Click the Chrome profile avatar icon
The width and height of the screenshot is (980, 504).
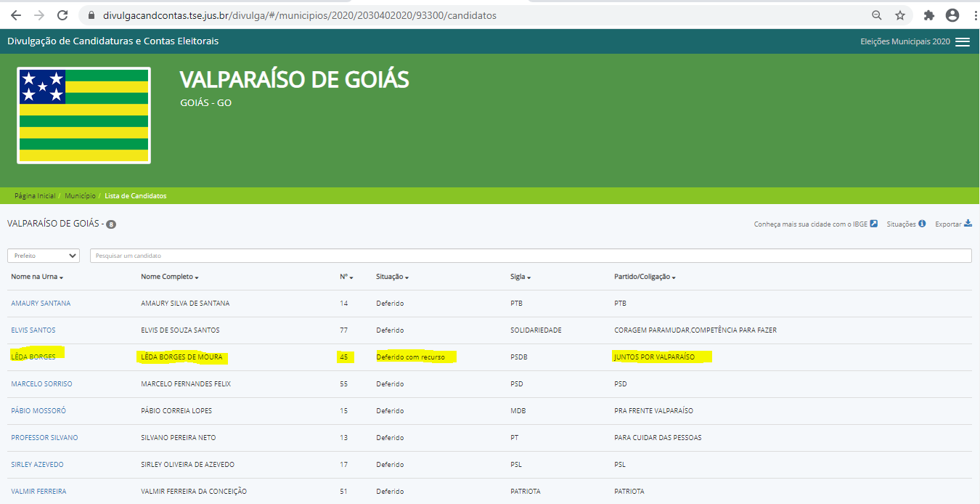(x=952, y=15)
